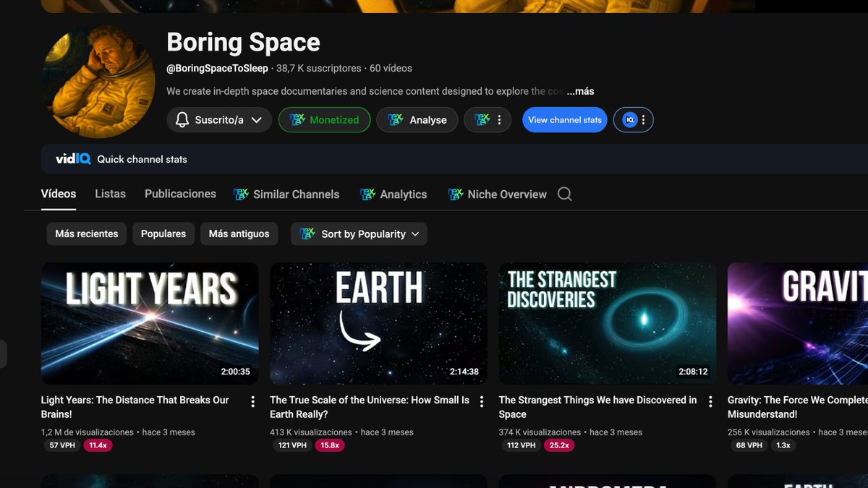The image size is (868, 488).
Task: Open the Publicaciones tab
Action: pyautogui.click(x=180, y=194)
